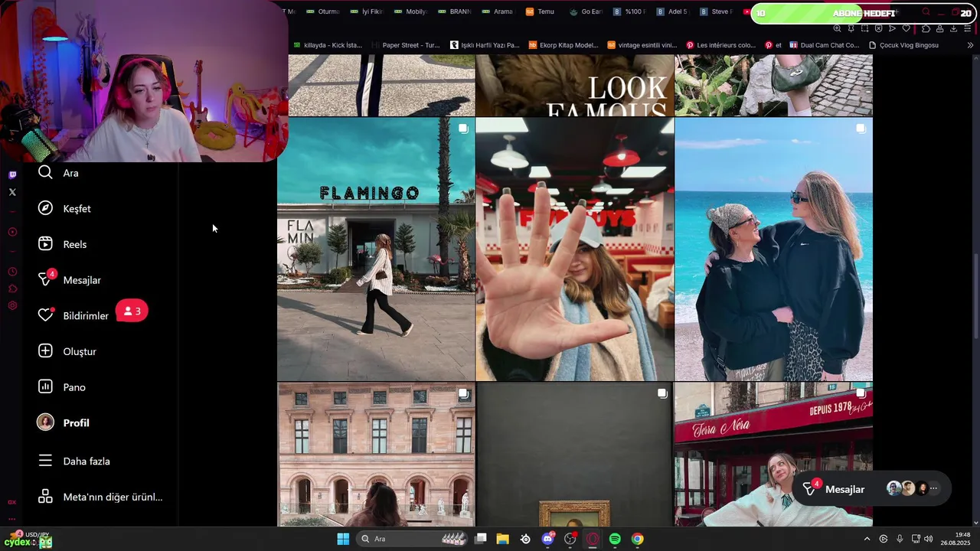The height and width of the screenshot is (551, 980).
Task: Click the Opera GX taskbar icon
Action: coord(593,539)
